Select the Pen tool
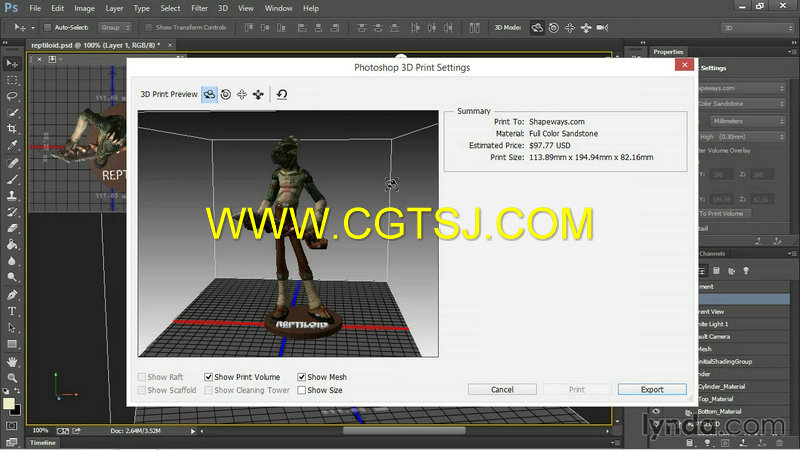Viewport: 800px width, 450px height. coord(12,295)
